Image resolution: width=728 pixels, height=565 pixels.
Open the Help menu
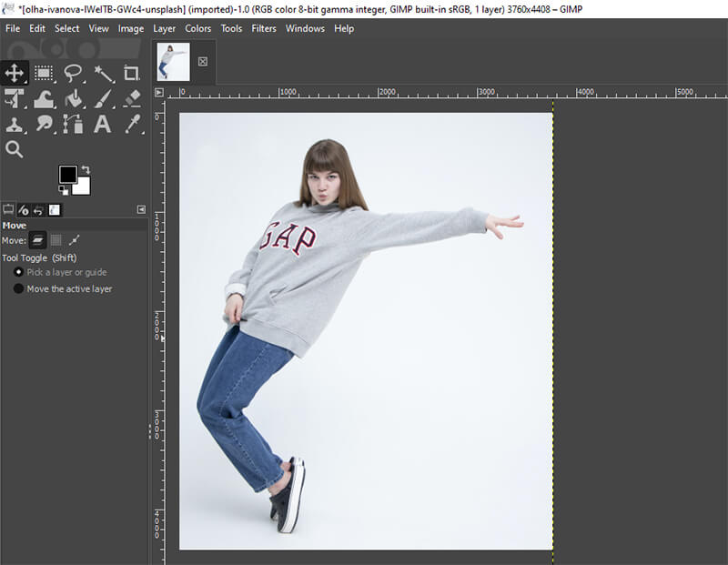point(344,28)
